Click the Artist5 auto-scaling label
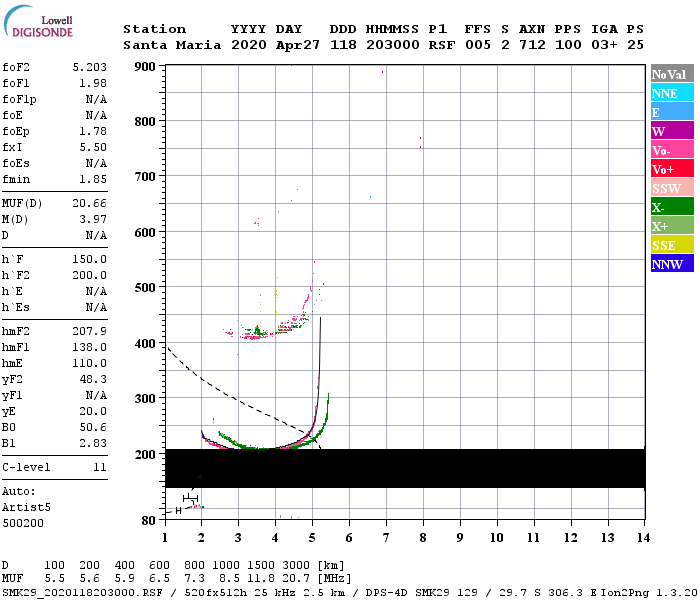 26,508
